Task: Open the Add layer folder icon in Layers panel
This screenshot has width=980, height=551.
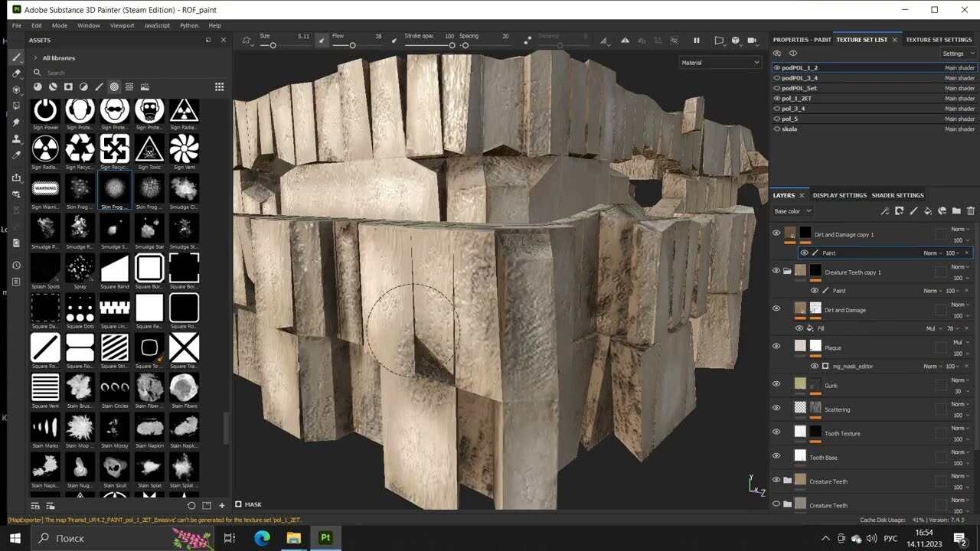Action: tap(956, 211)
